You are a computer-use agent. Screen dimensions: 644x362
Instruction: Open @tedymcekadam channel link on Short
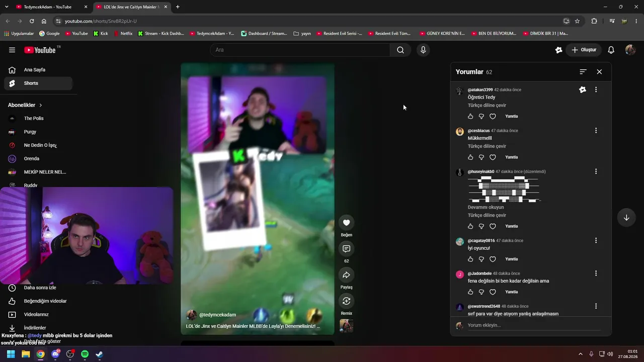[x=217, y=315]
